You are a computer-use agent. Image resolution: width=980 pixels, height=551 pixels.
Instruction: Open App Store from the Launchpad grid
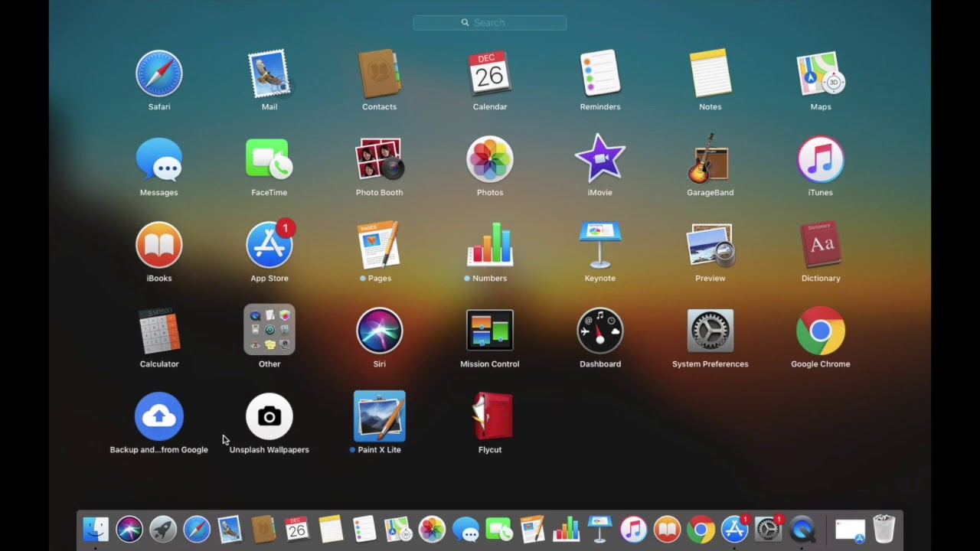tap(269, 245)
